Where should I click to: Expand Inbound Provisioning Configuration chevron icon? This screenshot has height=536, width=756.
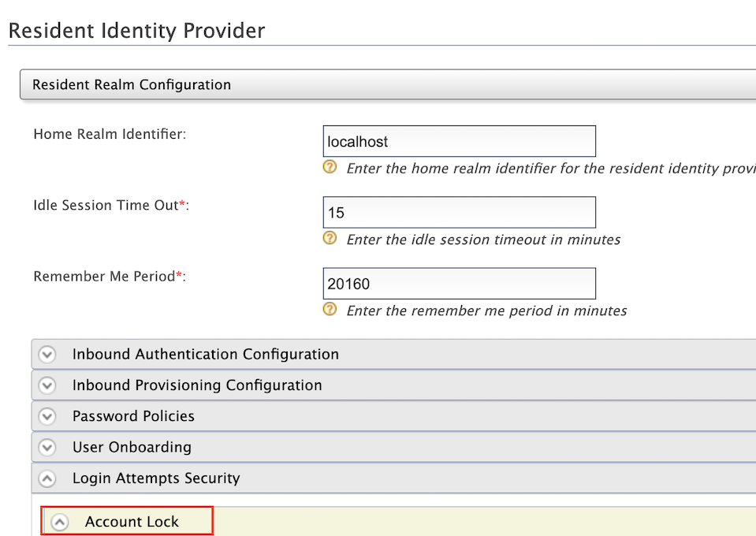(47, 385)
